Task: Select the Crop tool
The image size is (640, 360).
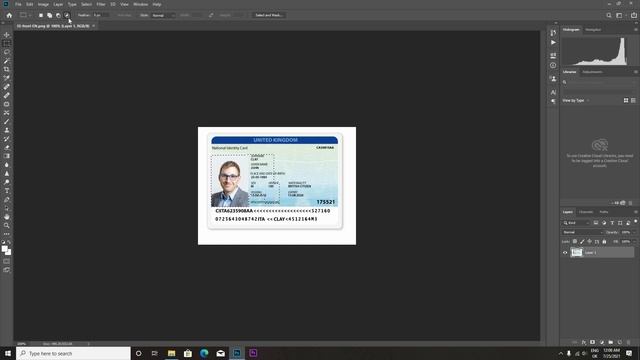Action: (7, 69)
